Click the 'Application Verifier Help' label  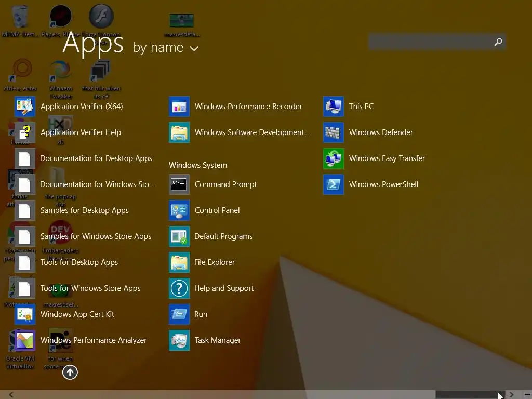(x=81, y=132)
